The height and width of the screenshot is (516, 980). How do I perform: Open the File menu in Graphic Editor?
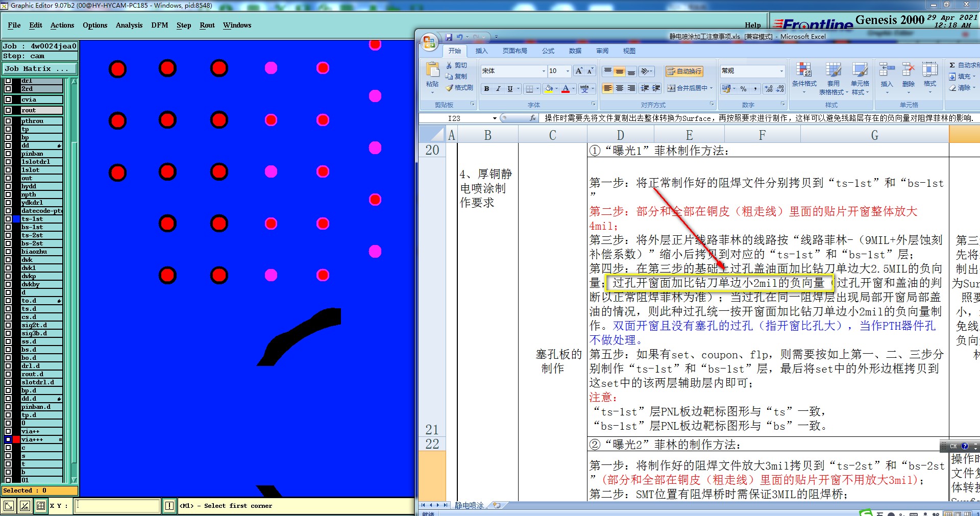pos(14,25)
